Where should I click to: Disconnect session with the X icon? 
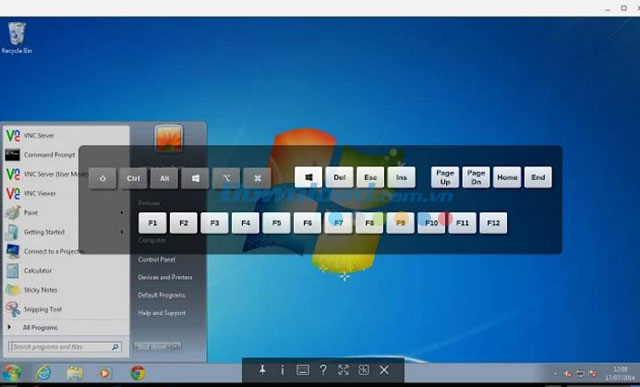point(384,370)
